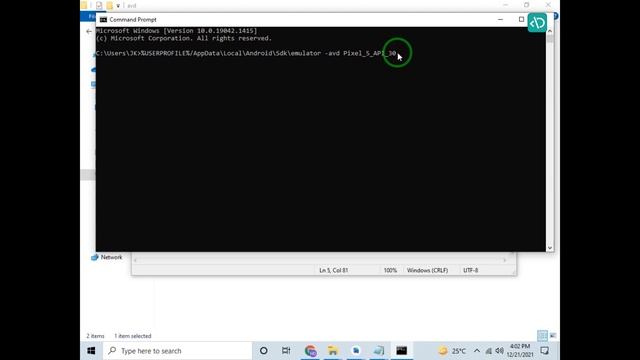
Task: Maximize the File Explorer avd window
Action: [x=527, y=5]
